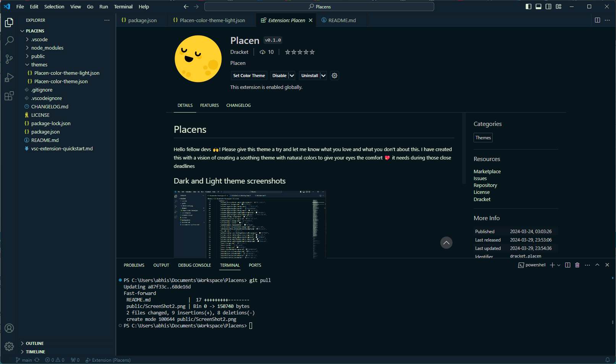Open the Explorer view in activity bar
616x364 pixels.
(x=9, y=23)
